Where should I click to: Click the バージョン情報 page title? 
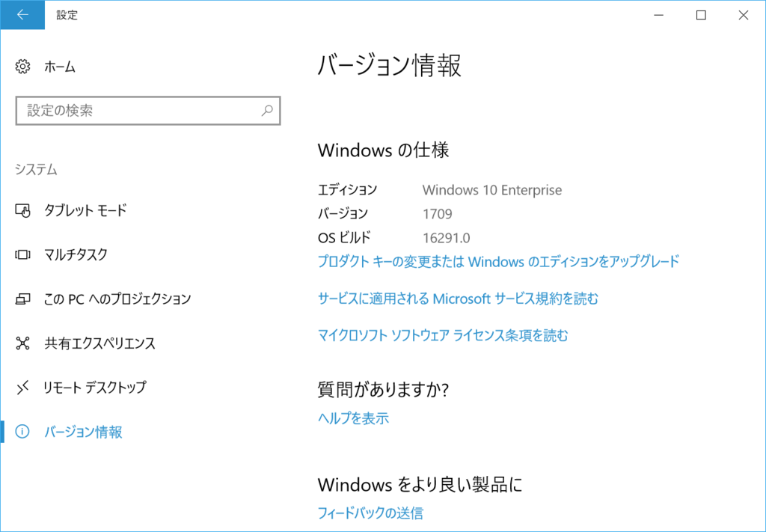click(x=389, y=65)
